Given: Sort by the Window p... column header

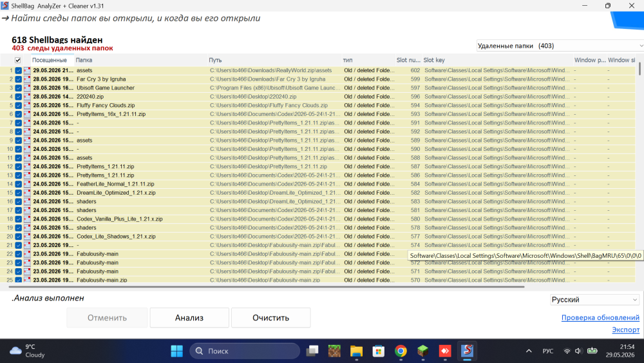Looking at the screenshot, I should 590,60.
